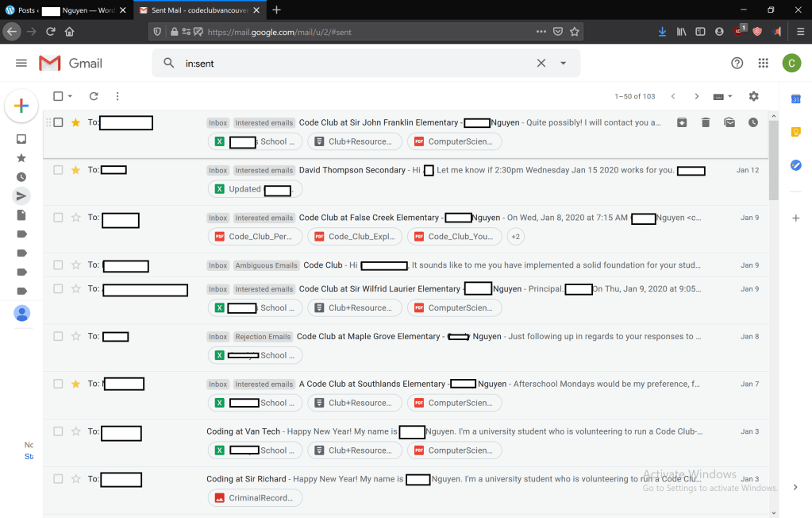This screenshot has width=812, height=518.
Task: Archive the Sir John Franklin email
Action: (x=681, y=122)
